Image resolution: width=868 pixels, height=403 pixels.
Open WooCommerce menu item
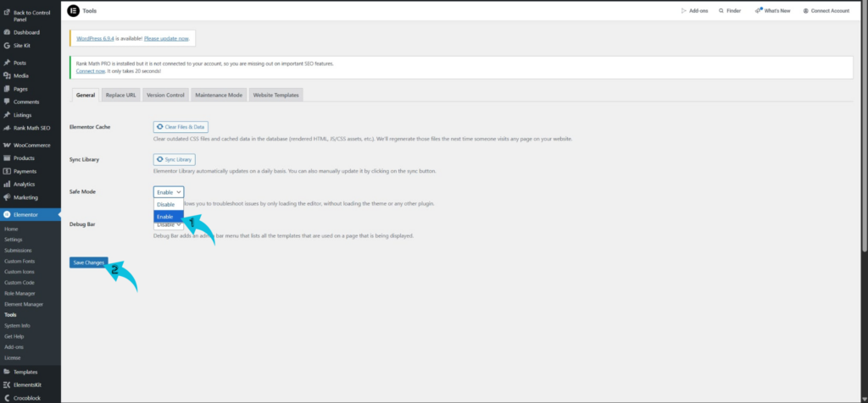point(31,146)
